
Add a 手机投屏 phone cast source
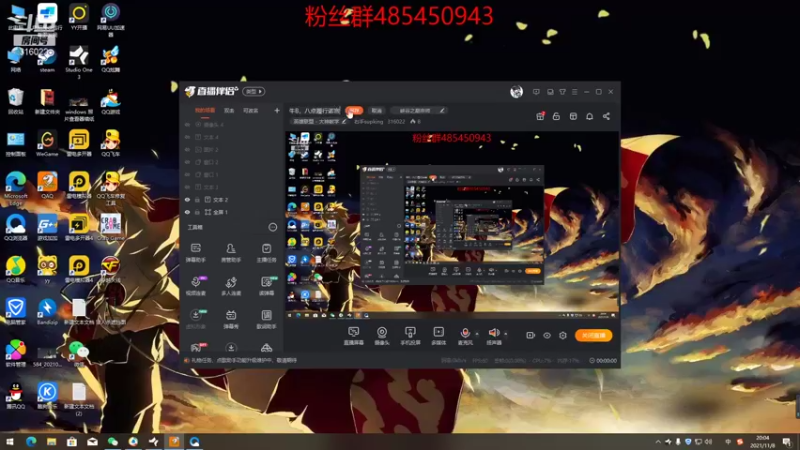click(x=410, y=336)
